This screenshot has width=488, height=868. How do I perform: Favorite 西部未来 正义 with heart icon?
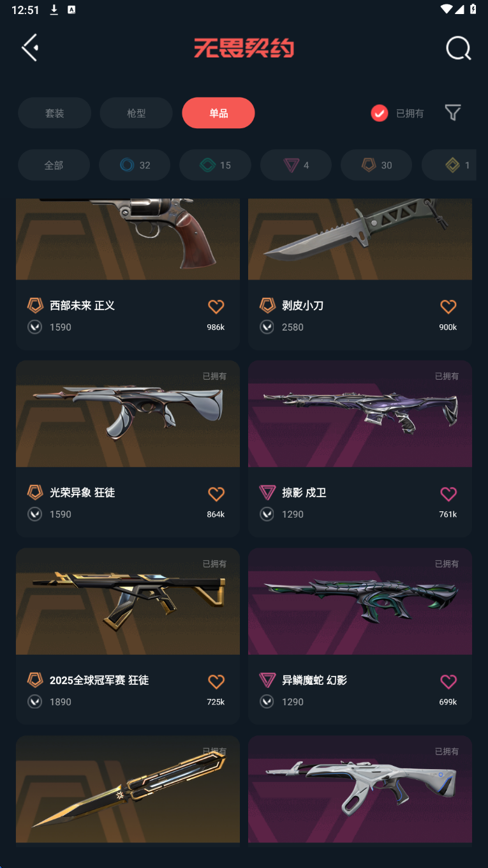pos(216,307)
